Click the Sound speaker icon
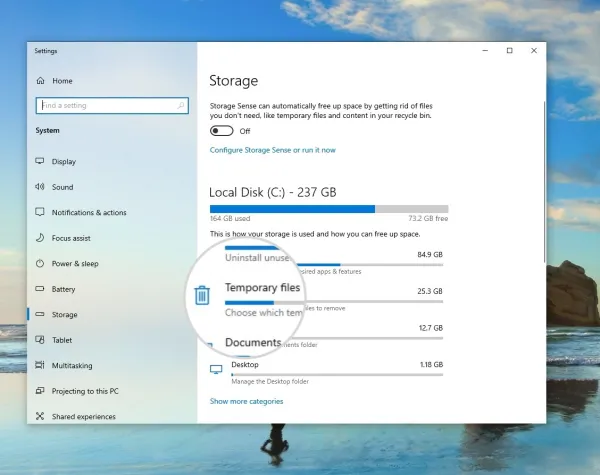The width and height of the screenshot is (600, 475). tap(40, 187)
